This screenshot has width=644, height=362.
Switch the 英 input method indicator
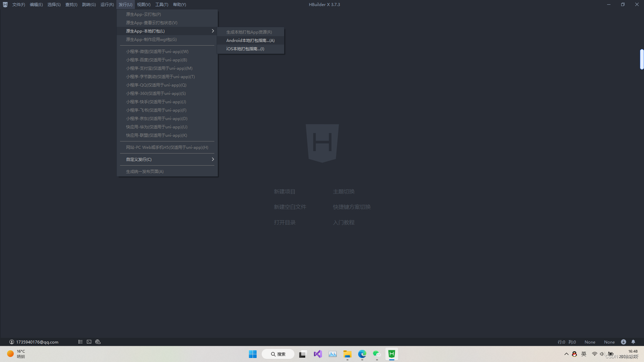pos(584,354)
